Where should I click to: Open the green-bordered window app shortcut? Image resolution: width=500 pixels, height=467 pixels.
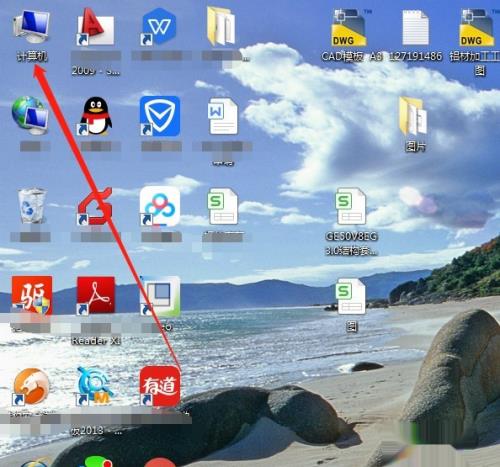(x=160, y=296)
